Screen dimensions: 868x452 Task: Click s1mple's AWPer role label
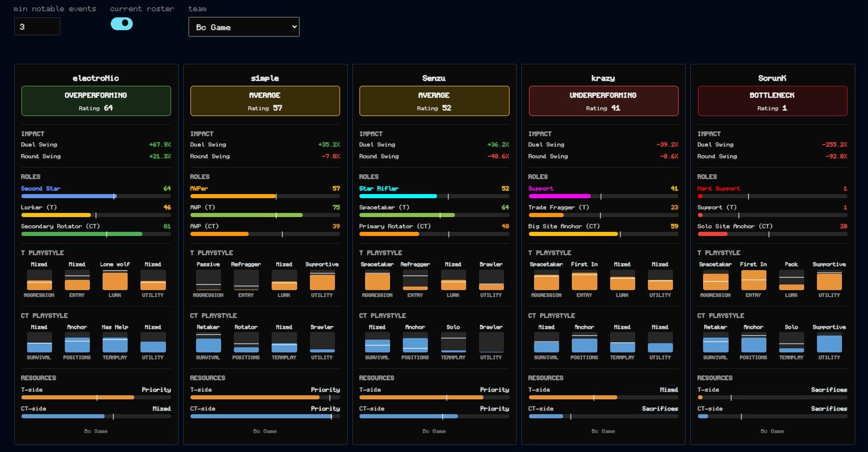(x=199, y=188)
